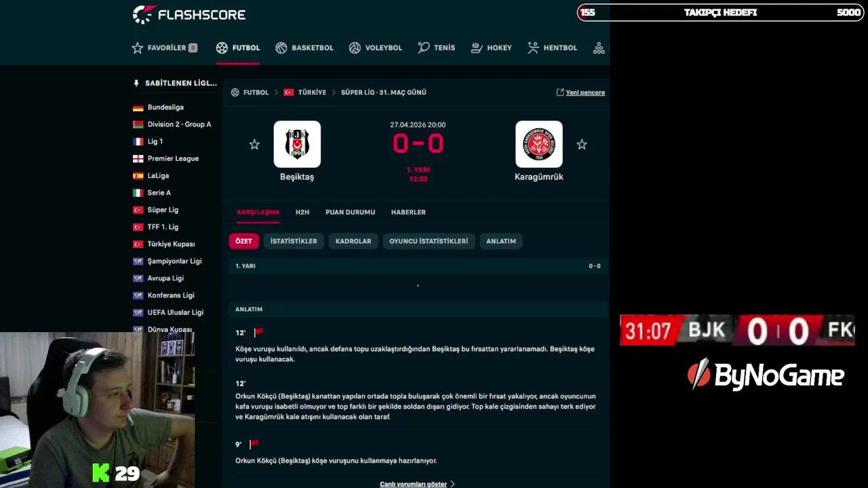Click the Europe icon beside Konferans Ligi

click(138, 296)
